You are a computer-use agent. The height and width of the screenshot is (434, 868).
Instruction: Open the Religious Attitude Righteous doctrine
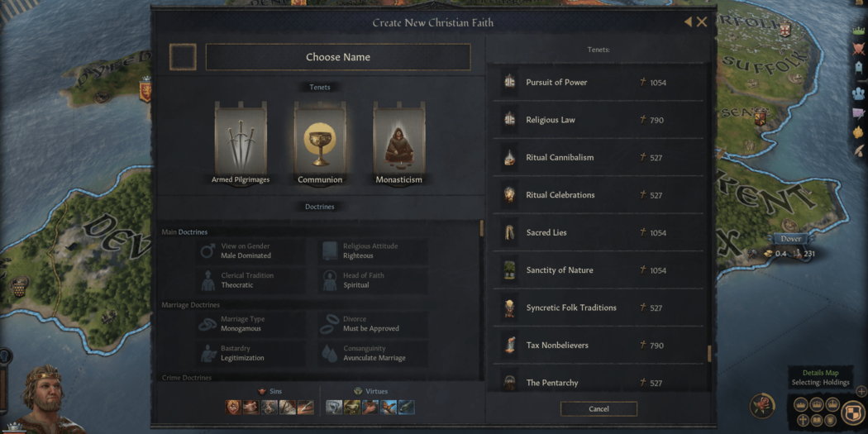[x=373, y=251]
